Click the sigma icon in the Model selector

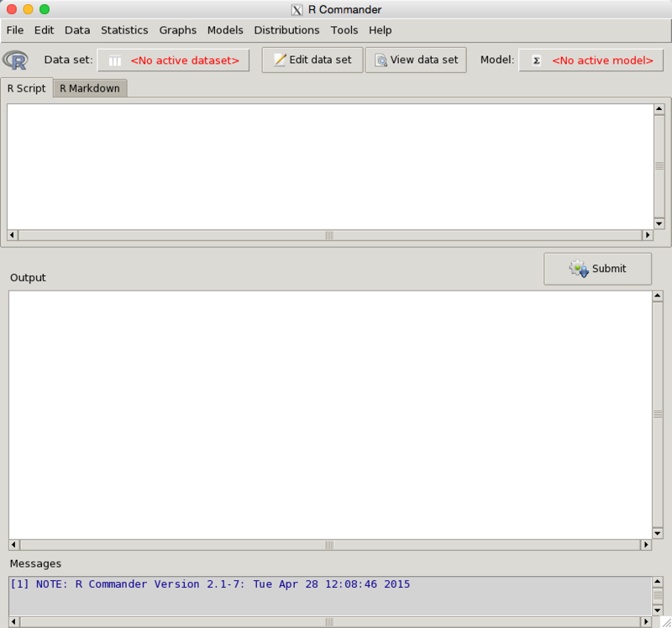point(536,60)
